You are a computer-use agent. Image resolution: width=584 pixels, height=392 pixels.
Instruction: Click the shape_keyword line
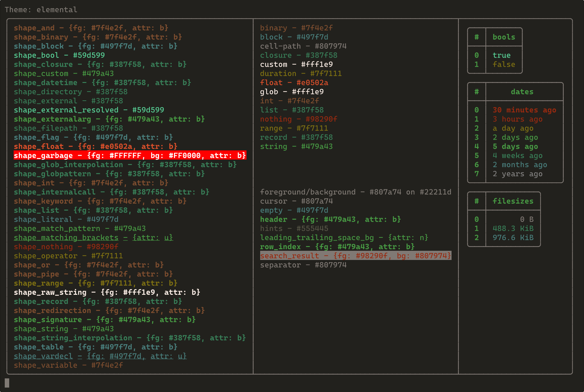point(100,201)
